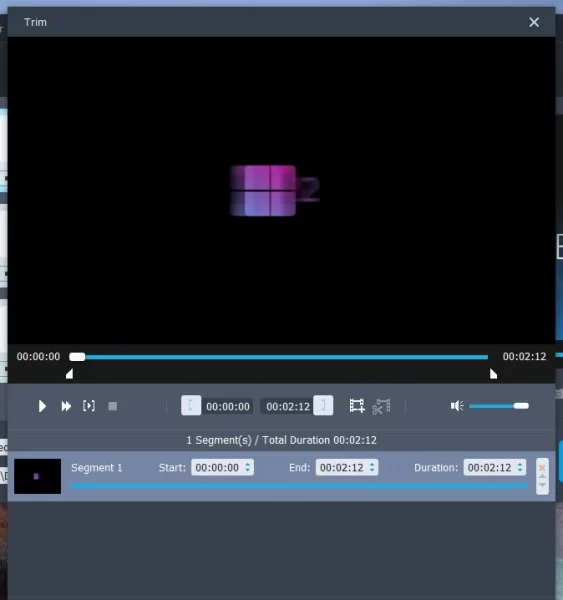Mute the audio with speaker icon
The image size is (563, 600).
coord(457,406)
